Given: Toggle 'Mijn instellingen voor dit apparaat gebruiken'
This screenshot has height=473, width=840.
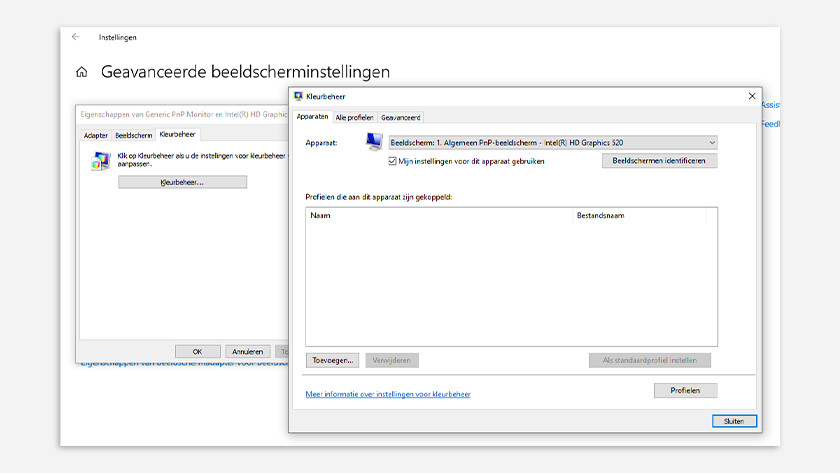Looking at the screenshot, I should (x=393, y=160).
